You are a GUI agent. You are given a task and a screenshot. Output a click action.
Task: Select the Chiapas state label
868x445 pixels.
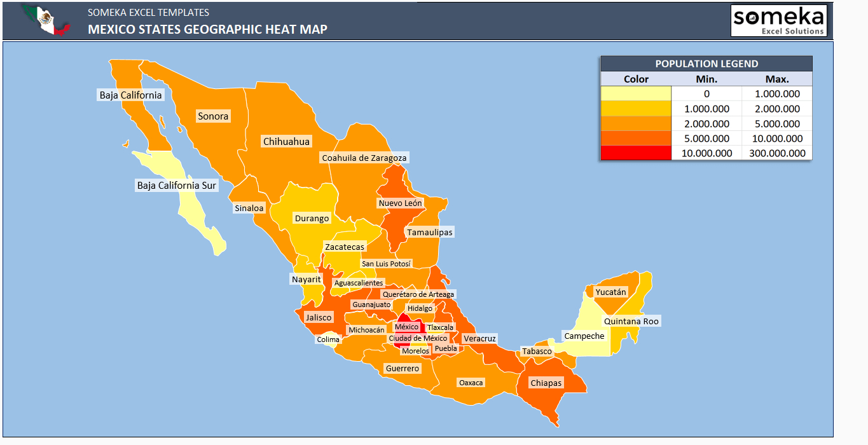(546, 383)
